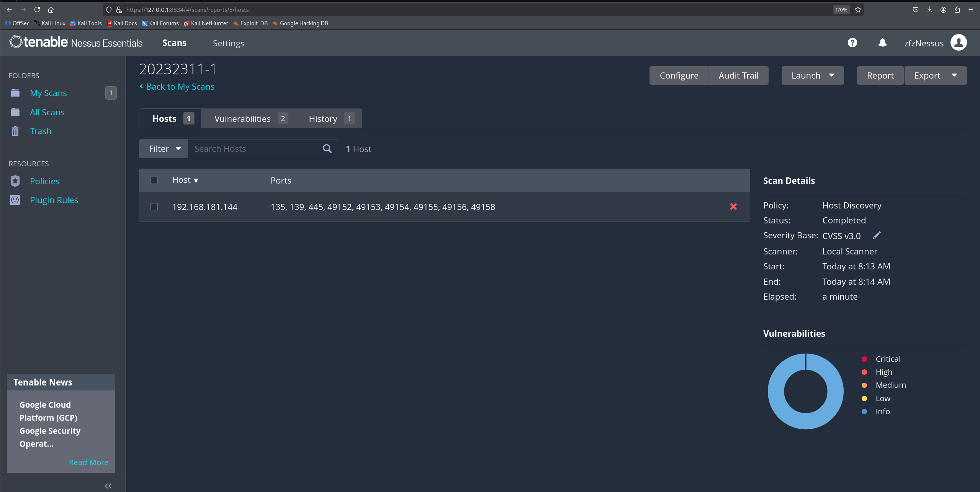980x492 pixels.
Task: Open the Trash folder icon
Action: tap(15, 131)
